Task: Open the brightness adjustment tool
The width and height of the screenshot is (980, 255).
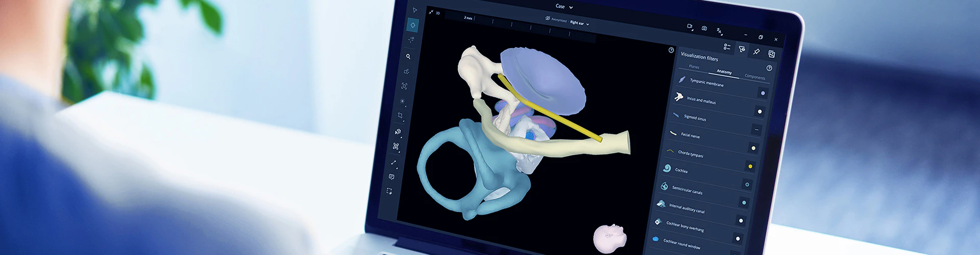Action: pyautogui.click(x=402, y=101)
